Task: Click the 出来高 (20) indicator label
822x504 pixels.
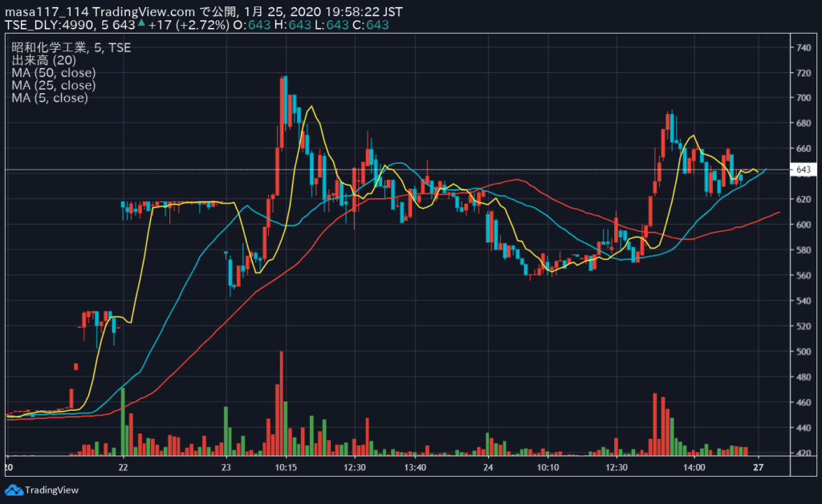Action: coord(44,60)
